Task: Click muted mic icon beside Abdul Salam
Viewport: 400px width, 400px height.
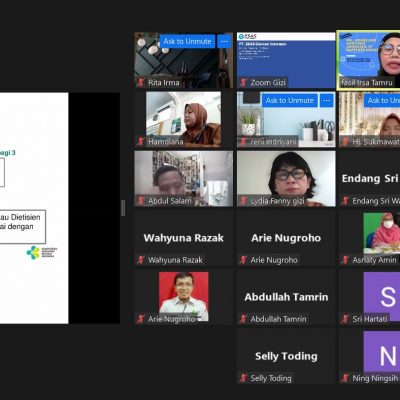Action: [x=141, y=201]
